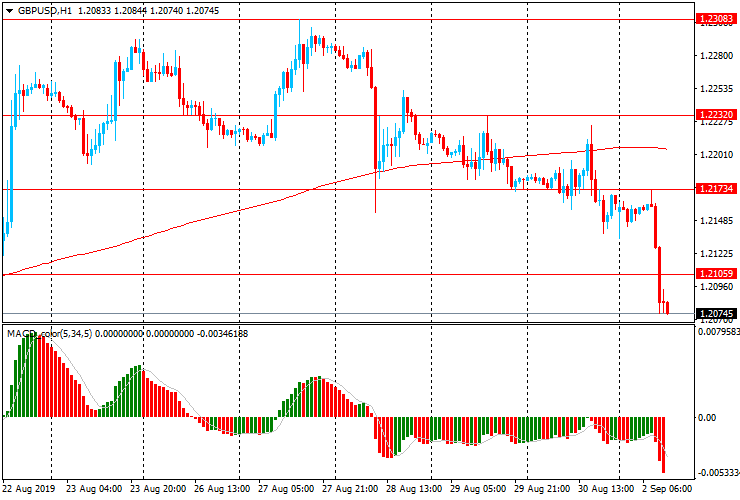Select the MACD_color(5,34,5) indicator label

pos(50,334)
